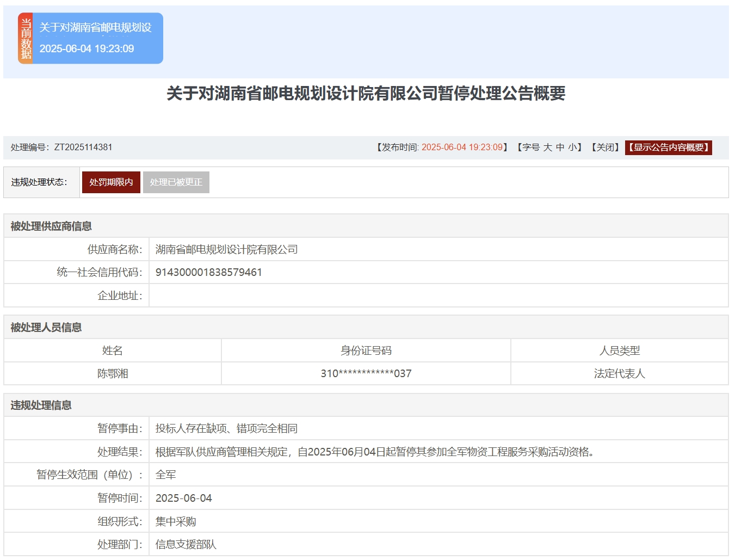This screenshot has height=560, width=735.
Task: Select the 处理已被更正 status tab
Action: (x=176, y=182)
